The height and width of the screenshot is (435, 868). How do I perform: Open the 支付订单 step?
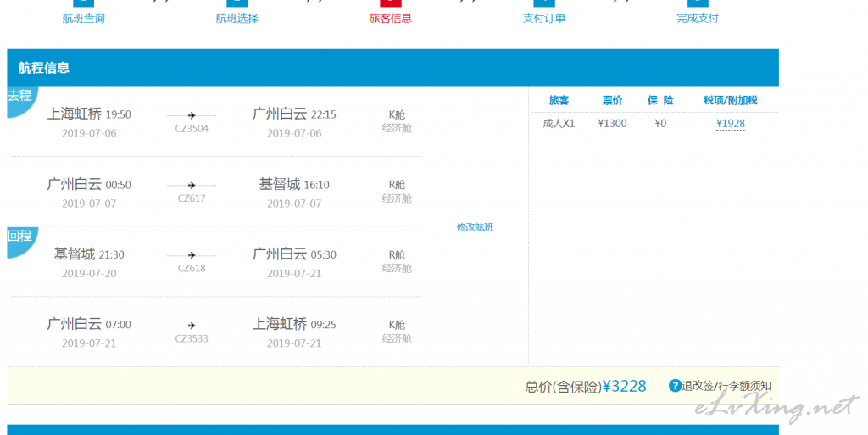[x=543, y=18]
